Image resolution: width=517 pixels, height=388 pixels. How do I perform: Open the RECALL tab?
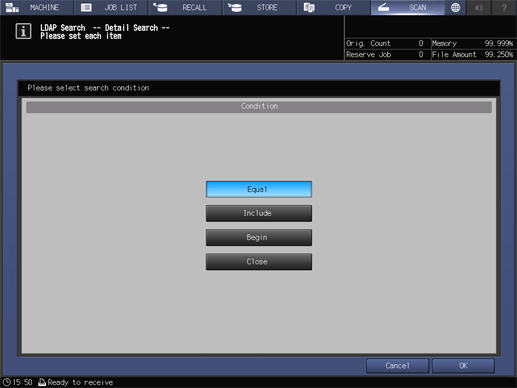pos(185,7)
